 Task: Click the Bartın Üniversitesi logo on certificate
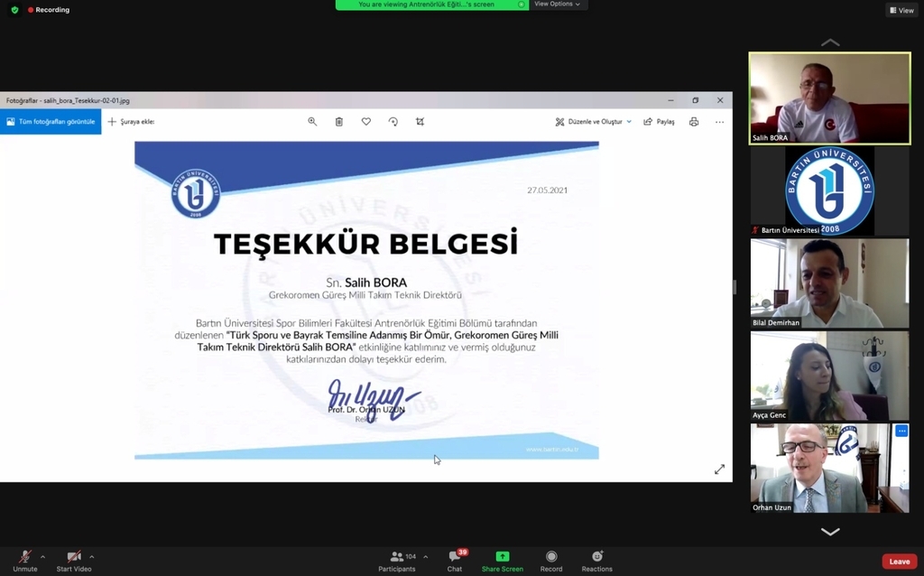196,193
